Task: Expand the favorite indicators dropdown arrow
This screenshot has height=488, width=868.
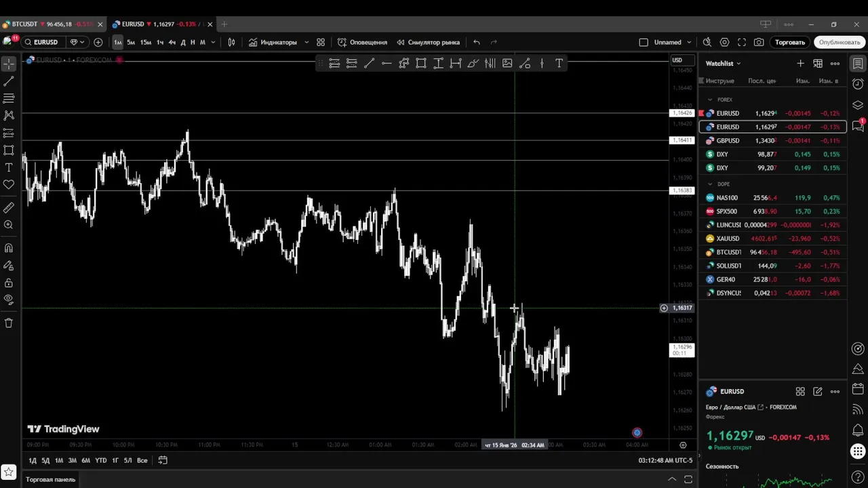Action: 307,42
